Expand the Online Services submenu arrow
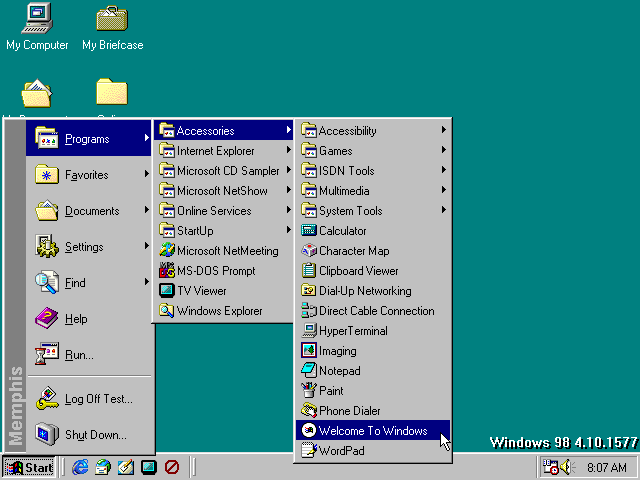Viewport: 640px width, 480px height. [289, 210]
